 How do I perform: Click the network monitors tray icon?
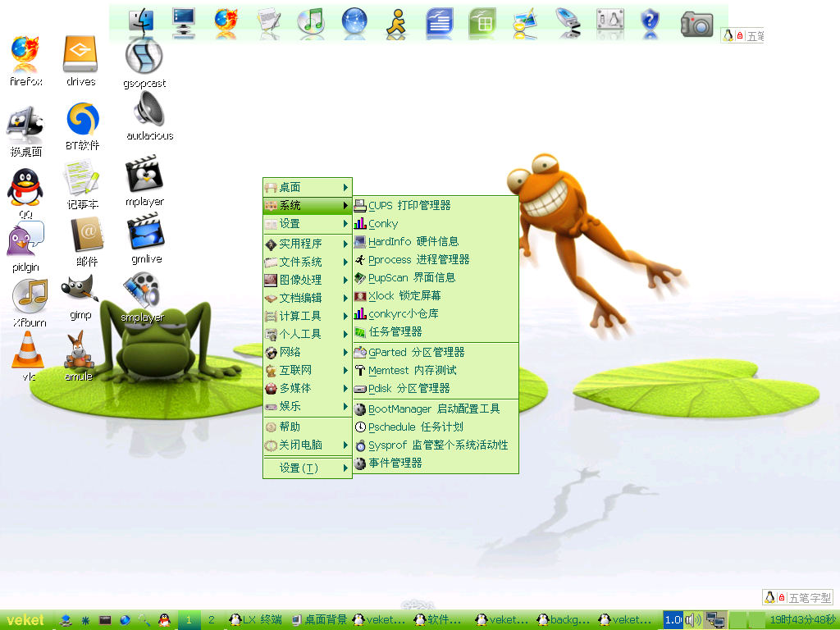(715, 620)
